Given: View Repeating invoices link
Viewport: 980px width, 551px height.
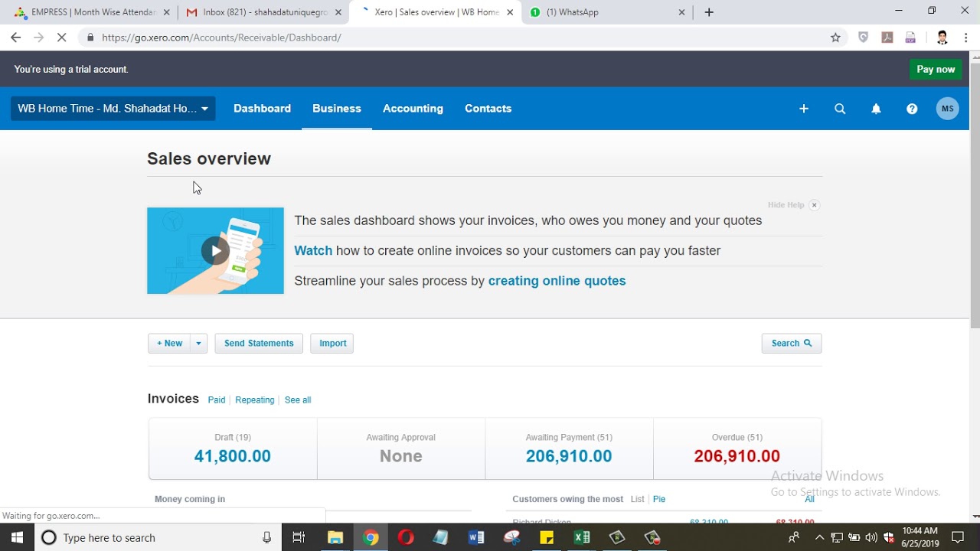Looking at the screenshot, I should click(x=255, y=400).
